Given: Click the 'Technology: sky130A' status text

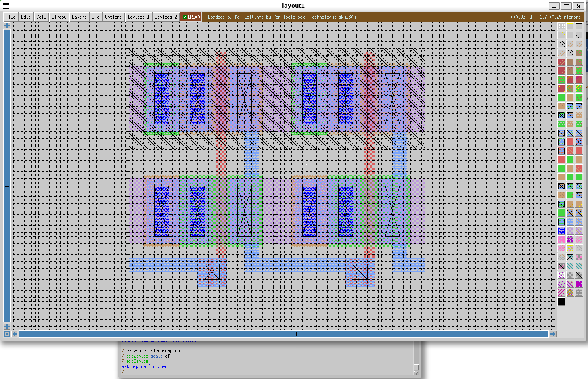Looking at the screenshot, I should 333,17.
